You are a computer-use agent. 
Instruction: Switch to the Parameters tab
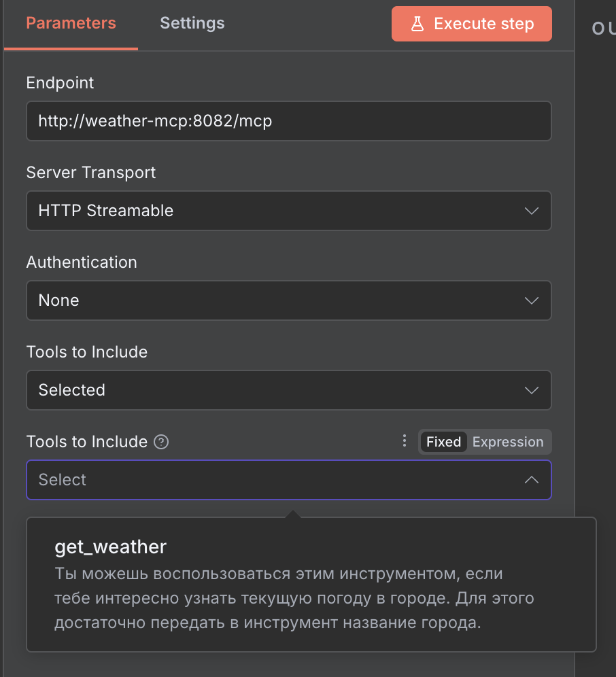(71, 23)
